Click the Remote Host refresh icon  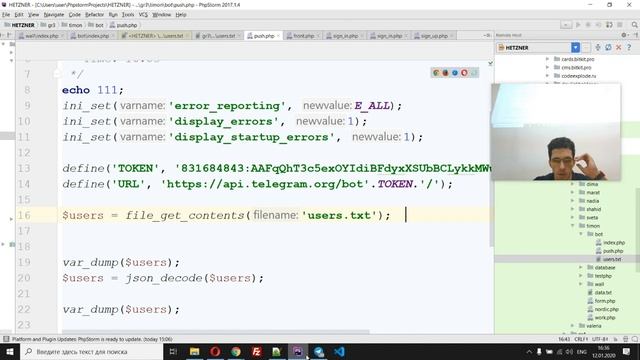(608, 48)
